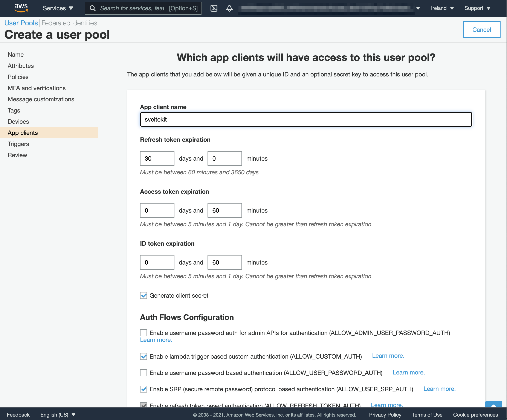Open the Services menu
Screen dimensions: 507x420
pos(57,8)
